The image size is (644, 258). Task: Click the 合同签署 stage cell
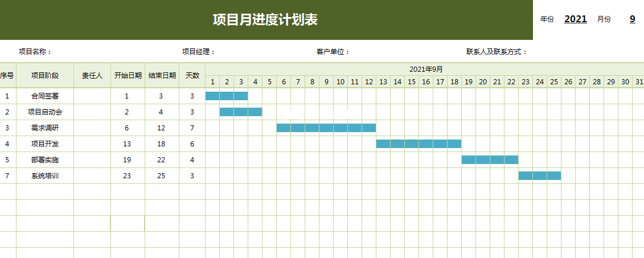45,96
